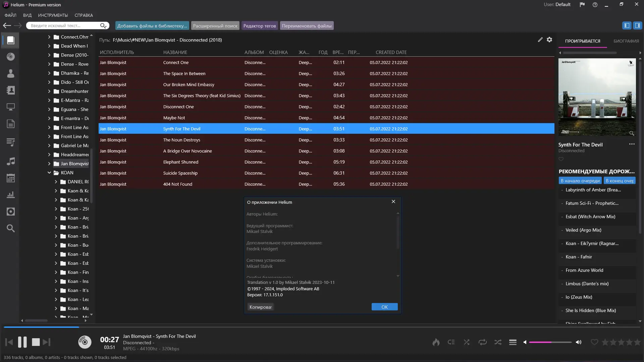Screen dimensions: 644x362
Task: Click the flame icon in player bar
Action: (436, 342)
